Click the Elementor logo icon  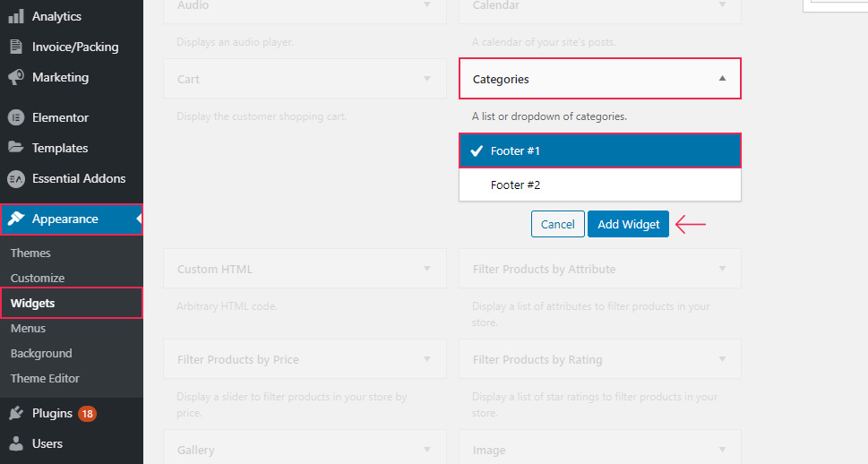coord(16,117)
